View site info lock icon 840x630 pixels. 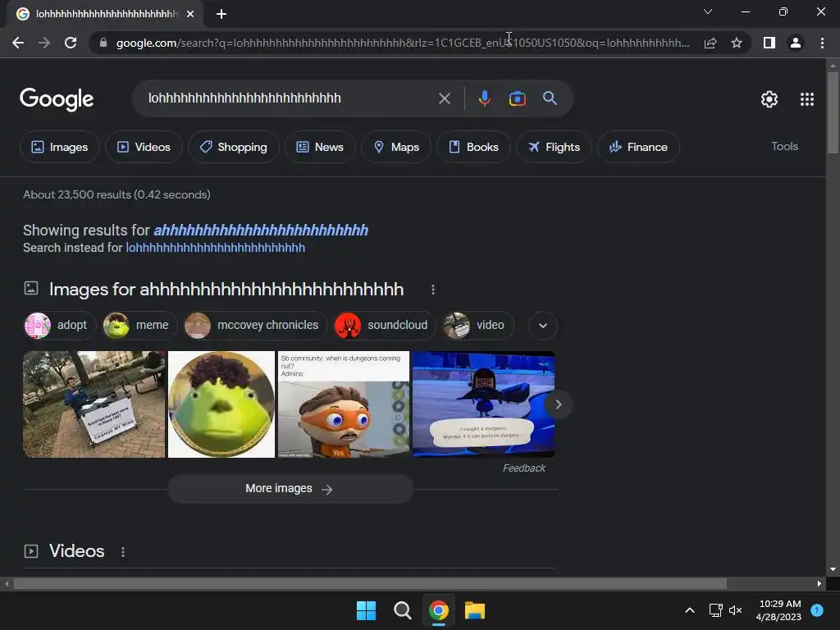[103, 43]
